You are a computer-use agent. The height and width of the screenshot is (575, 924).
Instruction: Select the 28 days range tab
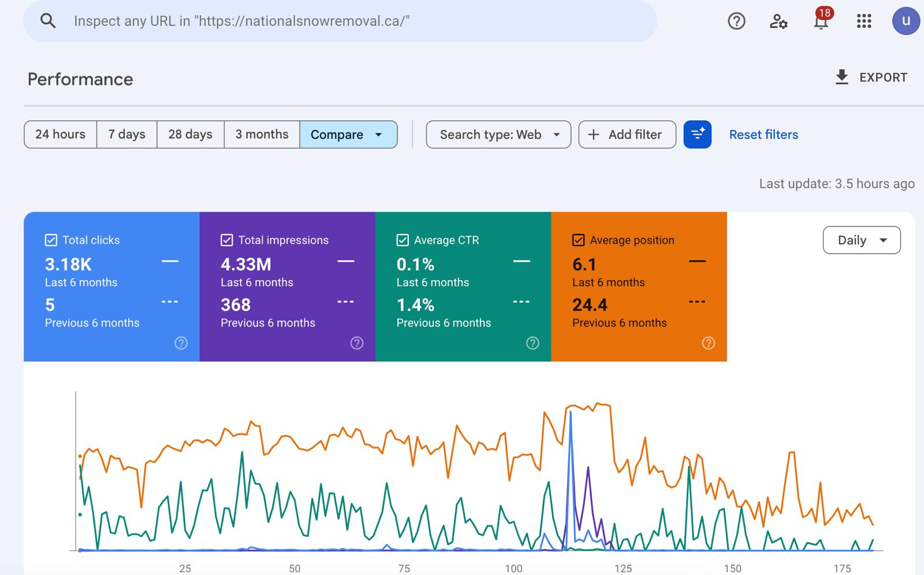click(190, 135)
